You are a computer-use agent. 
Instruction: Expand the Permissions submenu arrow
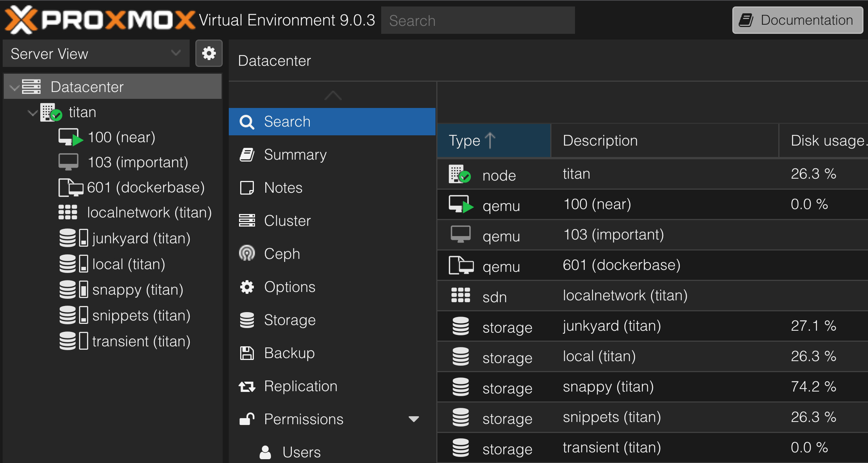pyautogui.click(x=413, y=419)
